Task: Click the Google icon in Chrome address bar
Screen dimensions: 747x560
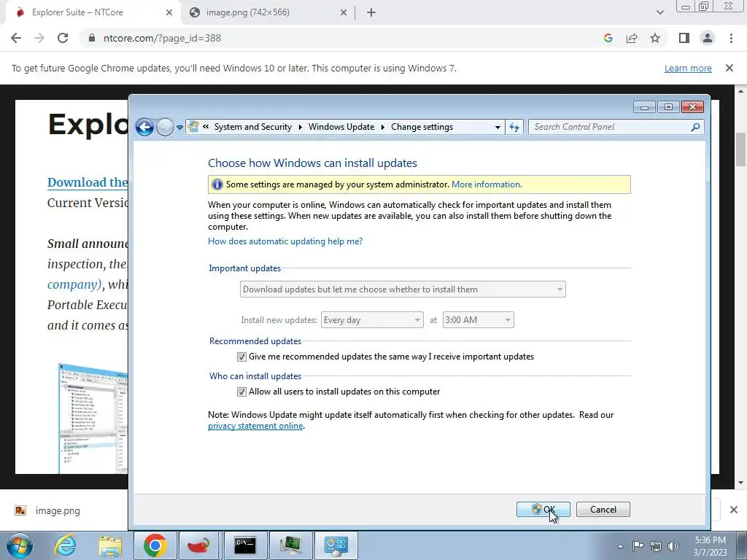Action: (608, 38)
